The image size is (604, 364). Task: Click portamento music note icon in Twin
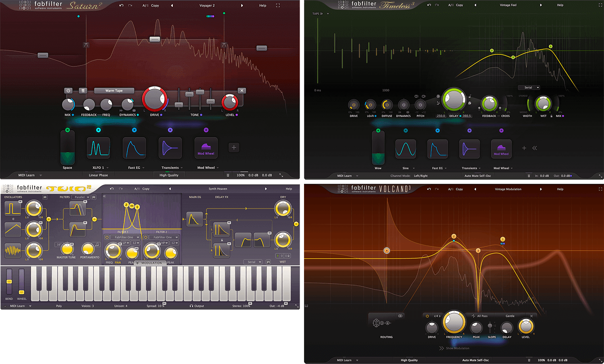(x=97, y=245)
